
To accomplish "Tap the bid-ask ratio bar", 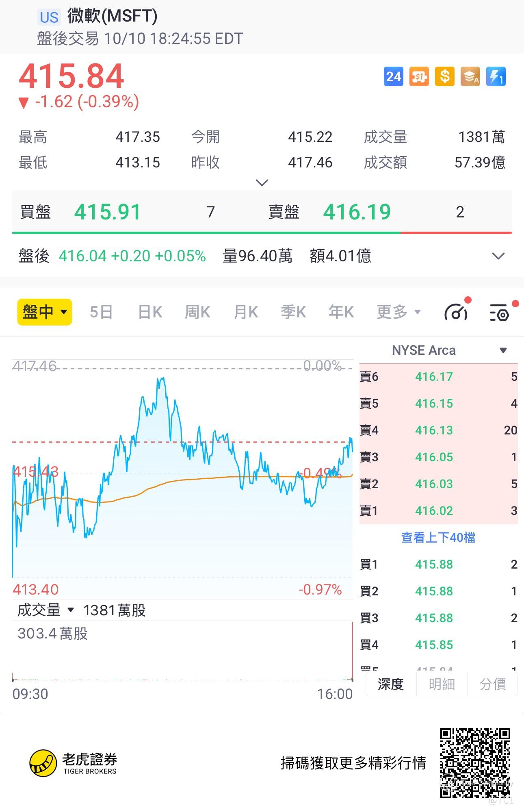I will [x=262, y=233].
